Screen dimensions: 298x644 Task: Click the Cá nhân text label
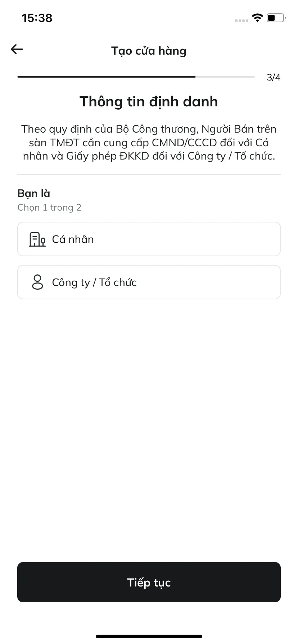(x=73, y=239)
